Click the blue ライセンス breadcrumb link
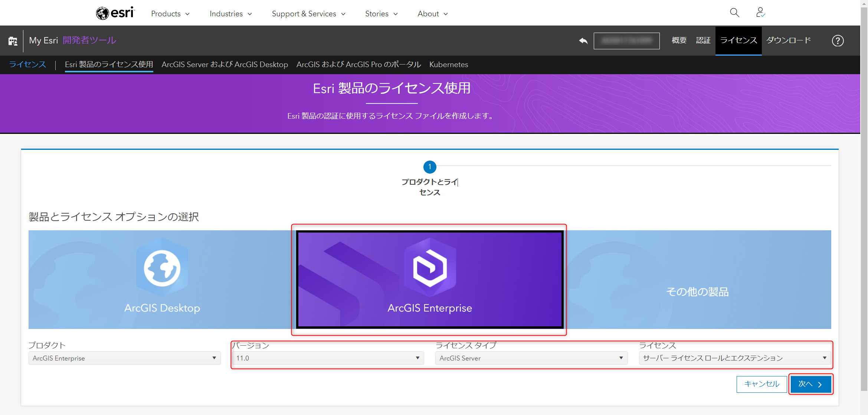Viewport: 868px width, 415px height. 27,65
